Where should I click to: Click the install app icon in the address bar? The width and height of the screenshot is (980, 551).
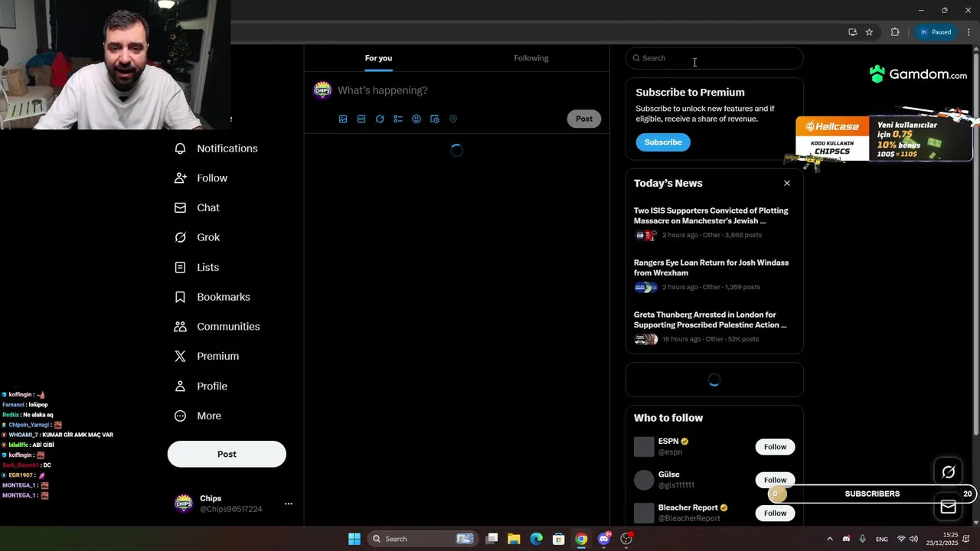852,32
